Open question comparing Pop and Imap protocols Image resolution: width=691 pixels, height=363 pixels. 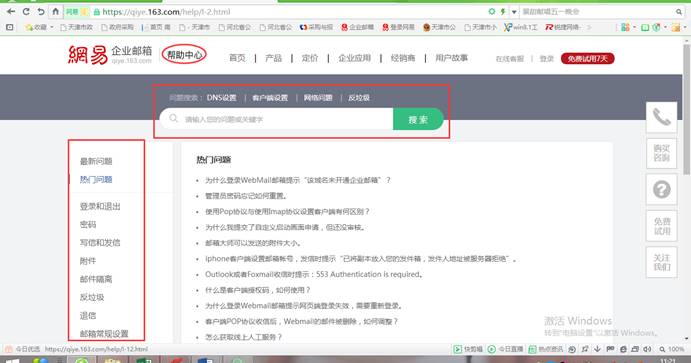coord(287,212)
